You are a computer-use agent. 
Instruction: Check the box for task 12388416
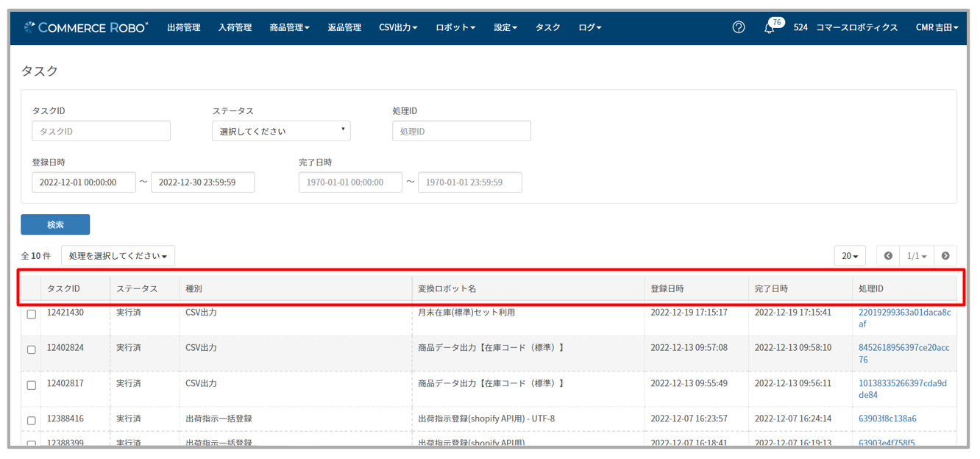tap(32, 420)
